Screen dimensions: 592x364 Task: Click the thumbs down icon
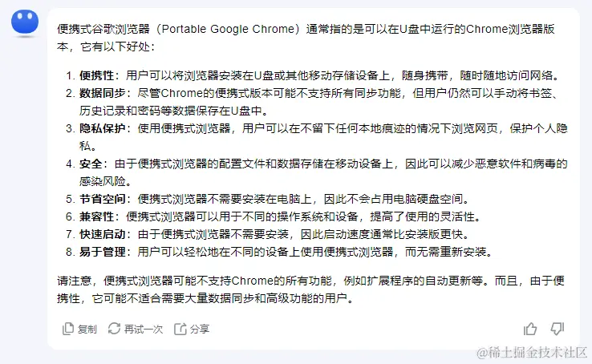558,329
